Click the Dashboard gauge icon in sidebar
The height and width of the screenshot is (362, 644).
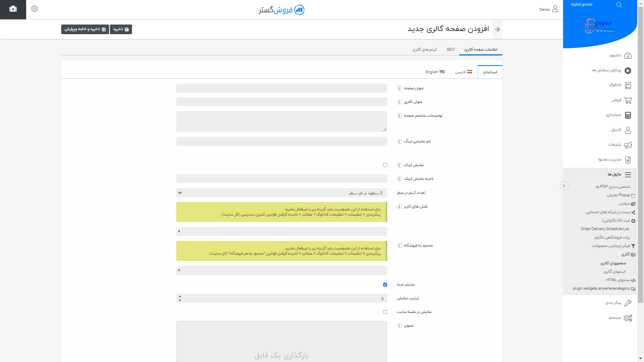pyautogui.click(x=627, y=56)
